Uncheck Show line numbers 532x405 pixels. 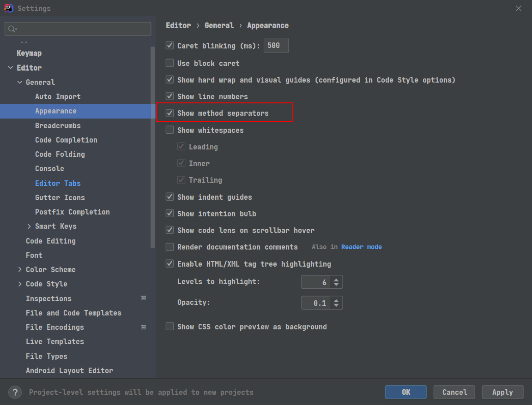pos(169,96)
